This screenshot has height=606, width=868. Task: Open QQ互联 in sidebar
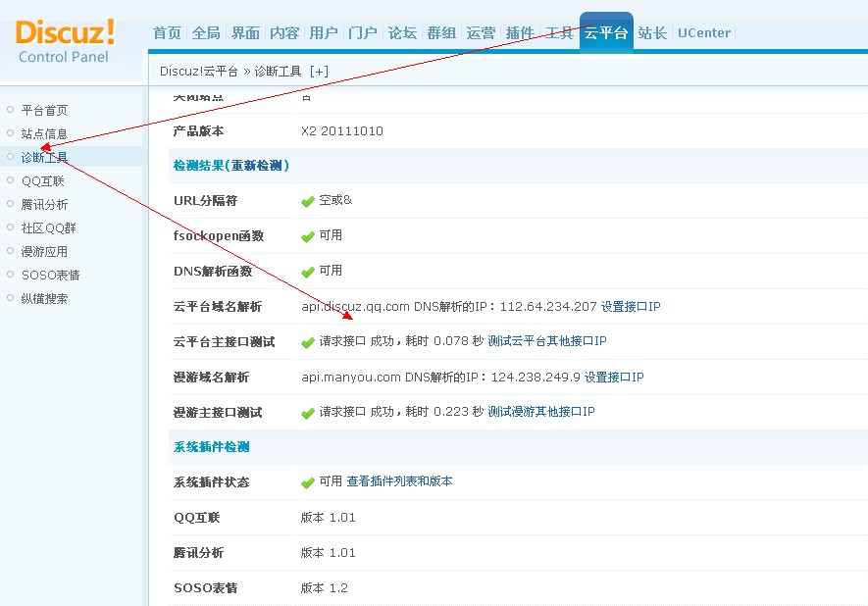pos(42,181)
